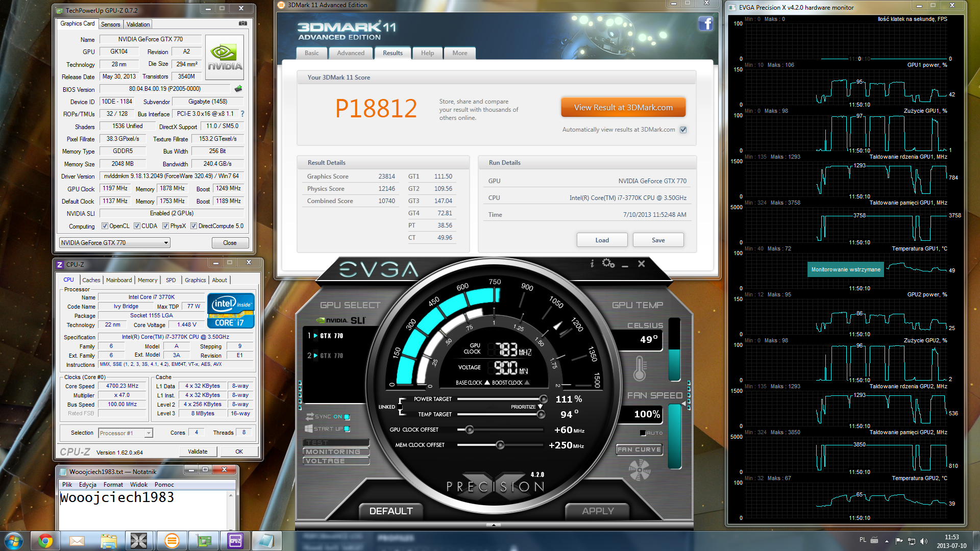Click the Boost Clock triangle indicator

pos(527,382)
